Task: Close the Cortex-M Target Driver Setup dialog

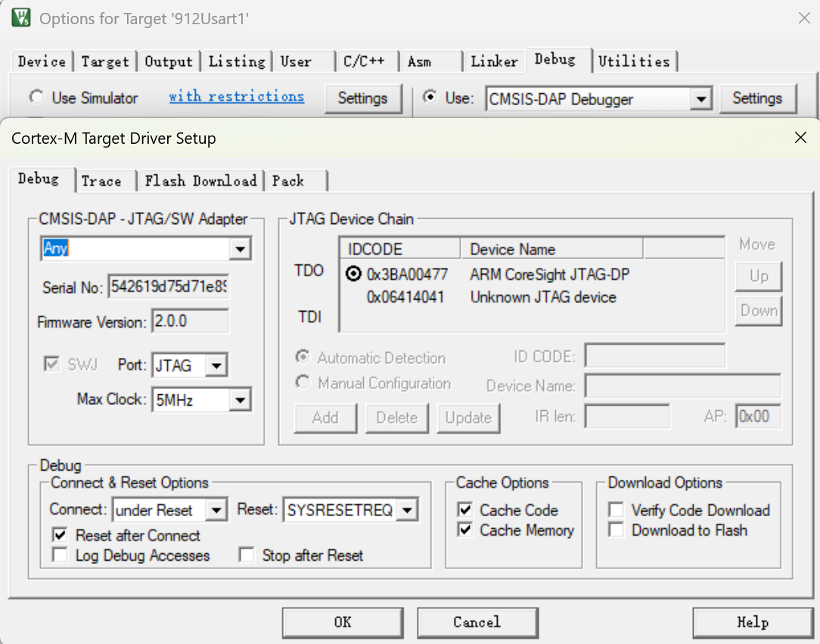Action: [x=800, y=138]
